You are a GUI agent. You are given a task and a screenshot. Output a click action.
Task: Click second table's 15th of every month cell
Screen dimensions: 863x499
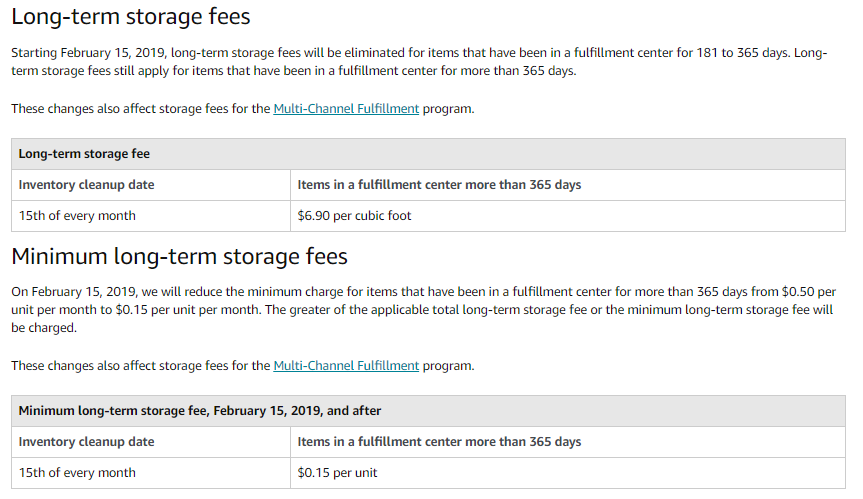[151, 473]
